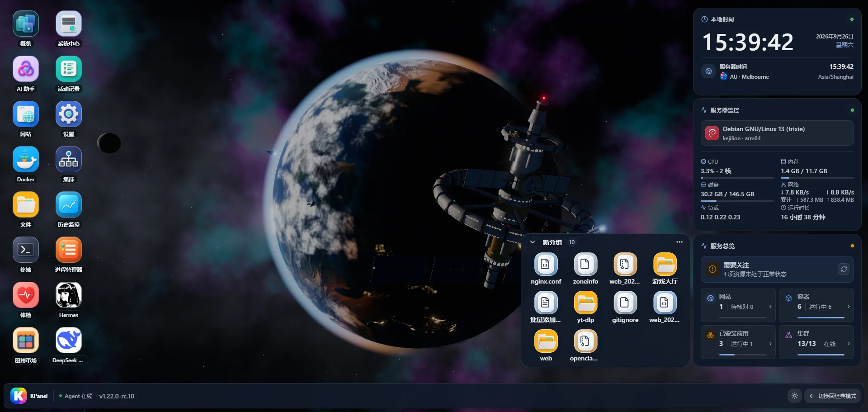868x412 pixels.
Task: Click the KPanel logo in taskbar
Action: point(19,396)
